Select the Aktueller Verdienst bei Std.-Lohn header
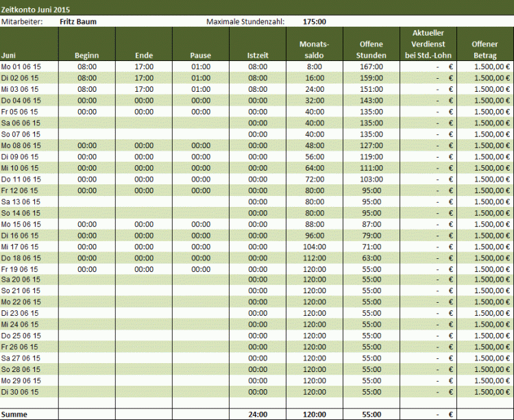The width and height of the screenshot is (514, 420). pyautogui.click(x=428, y=44)
